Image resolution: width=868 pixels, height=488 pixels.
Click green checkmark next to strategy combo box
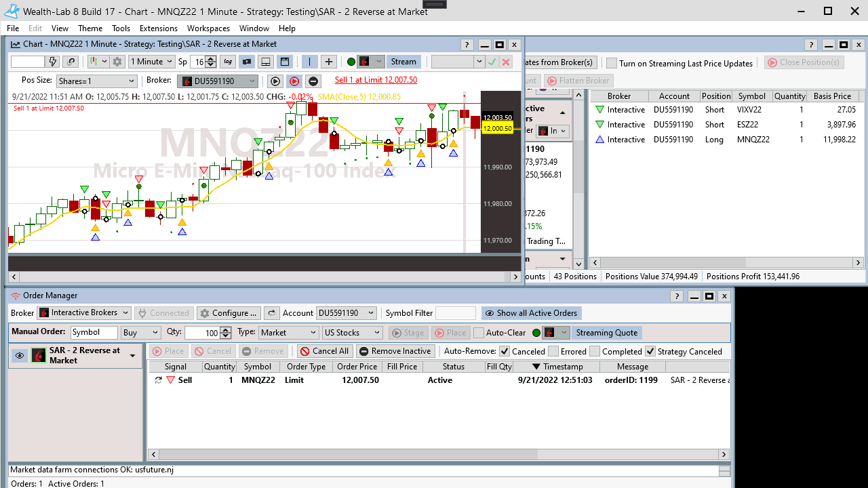point(492,62)
